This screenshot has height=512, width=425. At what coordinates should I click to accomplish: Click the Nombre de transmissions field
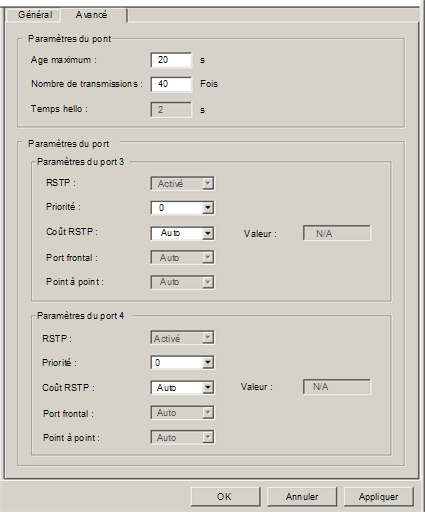pos(171,84)
